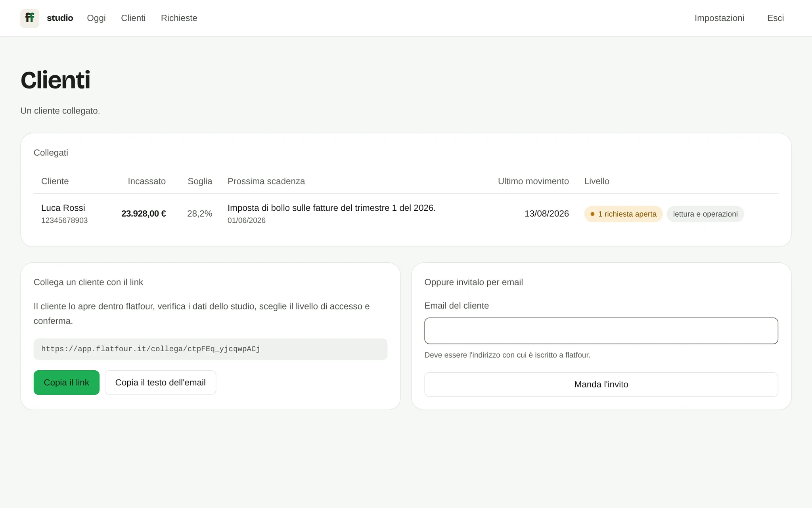Screen dimensions: 812x508
Task: Switch to the Richieste section
Action: pos(179,18)
